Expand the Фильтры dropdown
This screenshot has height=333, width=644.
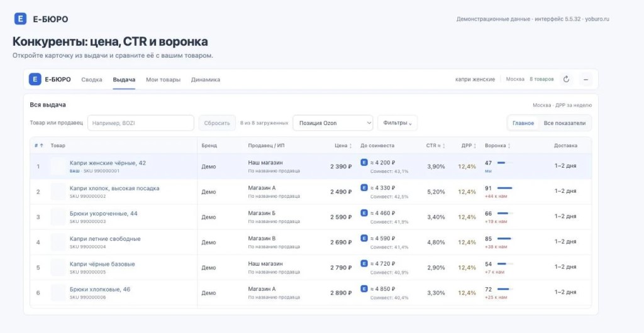pyautogui.click(x=397, y=123)
